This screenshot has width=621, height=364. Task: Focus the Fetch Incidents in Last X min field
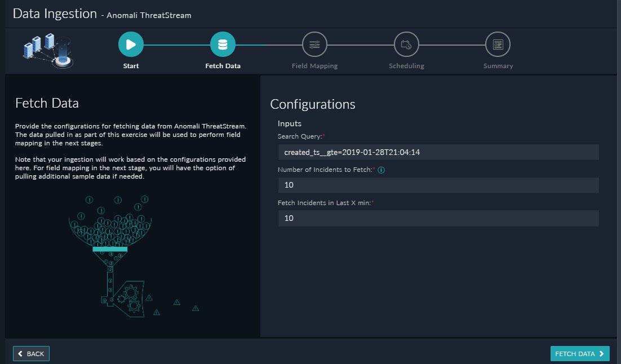click(438, 218)
